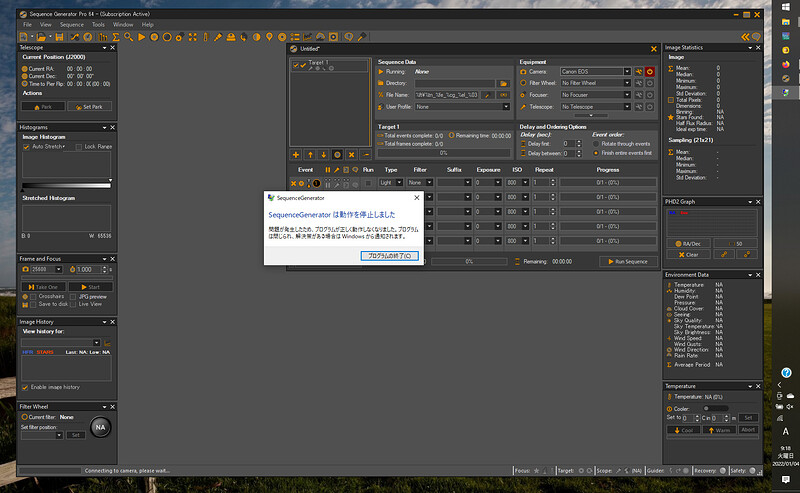Click the プログラムの終了 button in crash dialog
This screenshot has width=800, height=493.
pos(389,256)
